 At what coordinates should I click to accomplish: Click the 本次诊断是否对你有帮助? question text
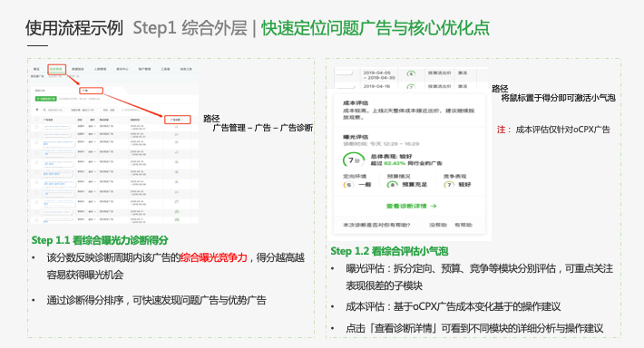376,225
